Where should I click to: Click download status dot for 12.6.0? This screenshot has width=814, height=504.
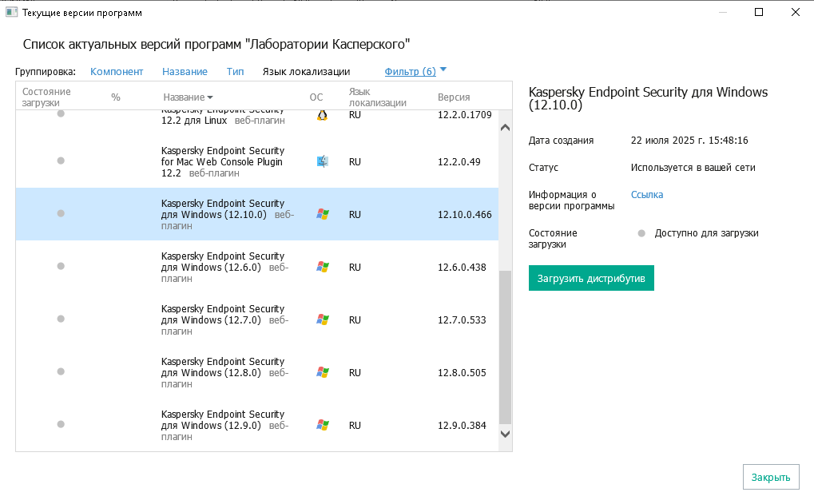pos(61,267)
